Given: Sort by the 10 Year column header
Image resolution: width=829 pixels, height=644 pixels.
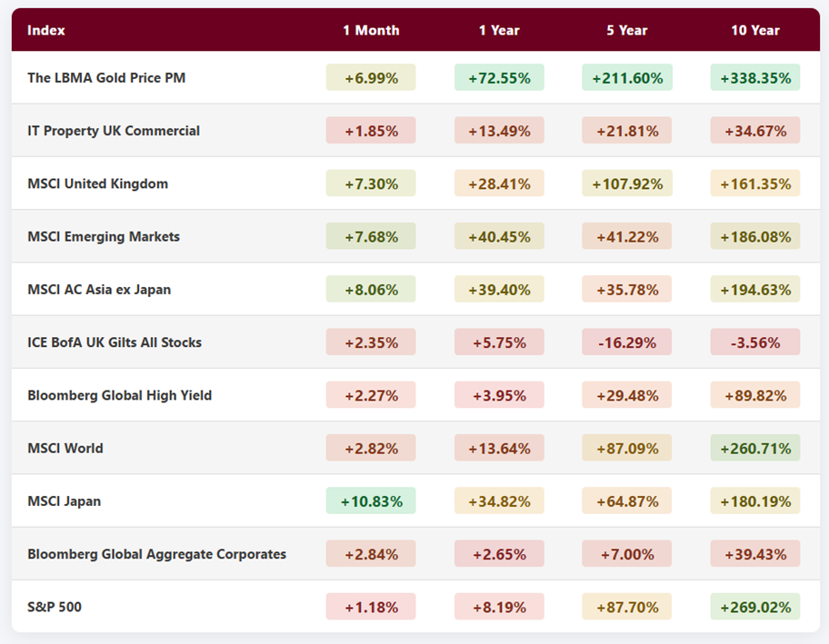Looking at the screenshot, I should coord(754,30).
